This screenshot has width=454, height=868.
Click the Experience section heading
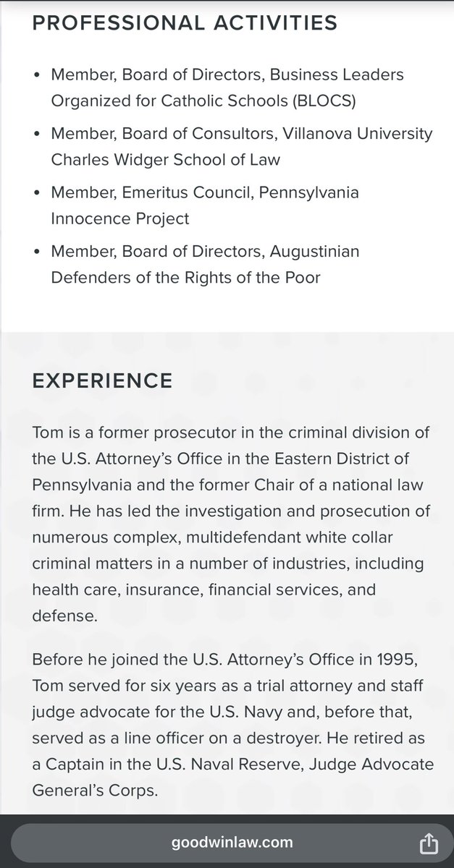103,380
